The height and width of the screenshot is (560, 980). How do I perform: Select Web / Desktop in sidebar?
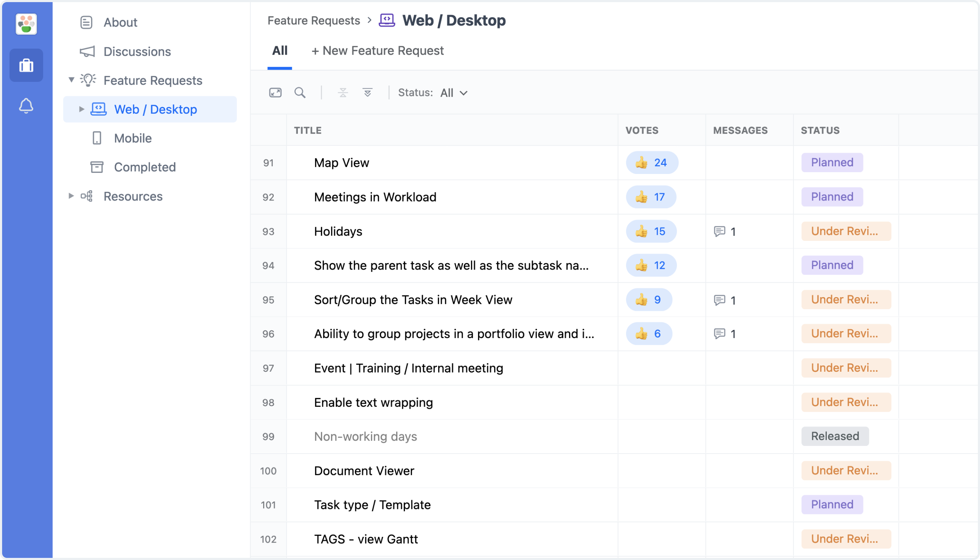[150, 109]
